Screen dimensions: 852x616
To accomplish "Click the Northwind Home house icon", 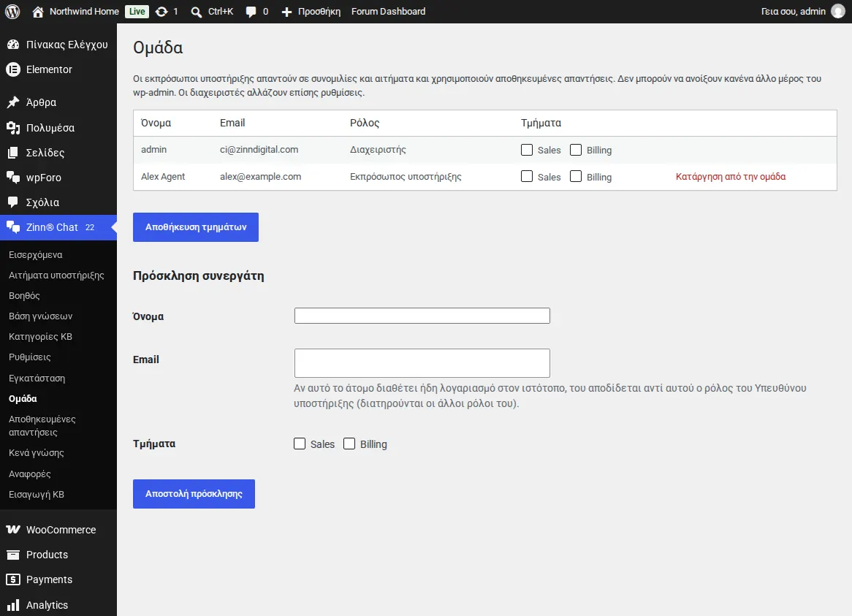I will pos(37,12).
